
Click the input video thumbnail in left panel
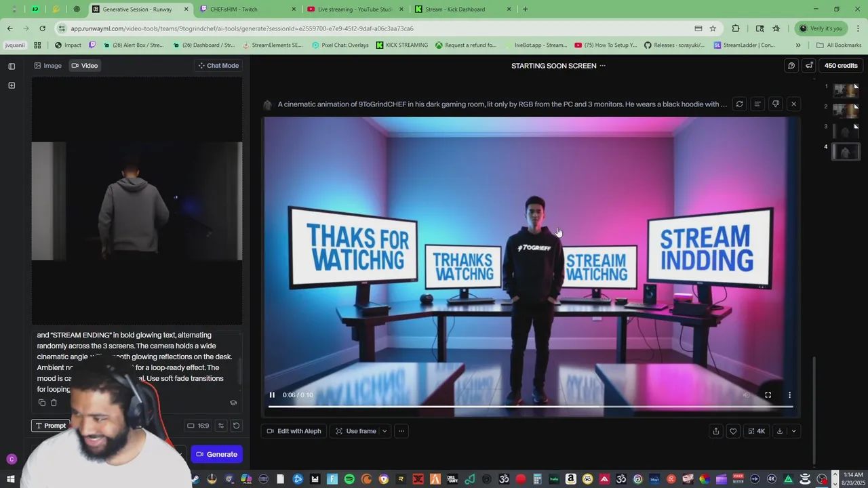(x=137, y=201)
